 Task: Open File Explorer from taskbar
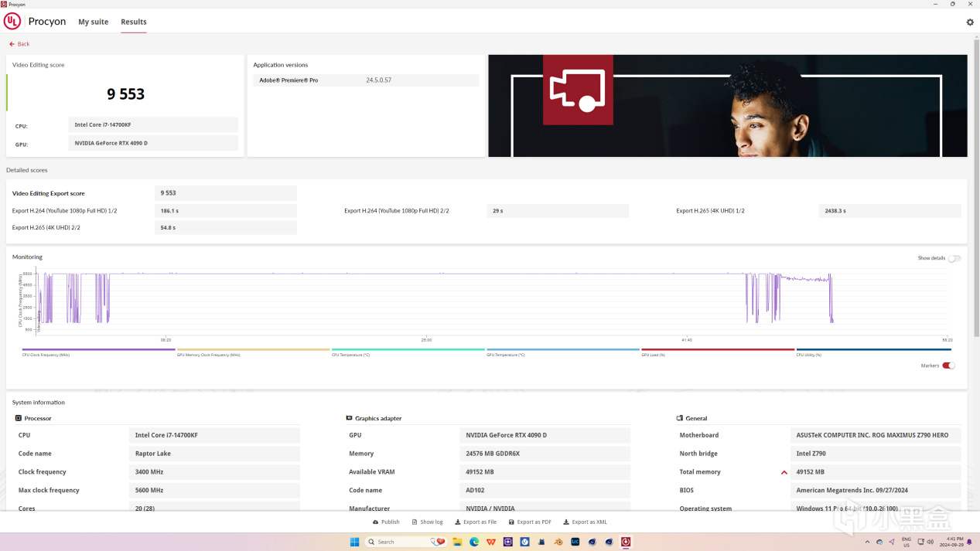[x=457, y=542]
